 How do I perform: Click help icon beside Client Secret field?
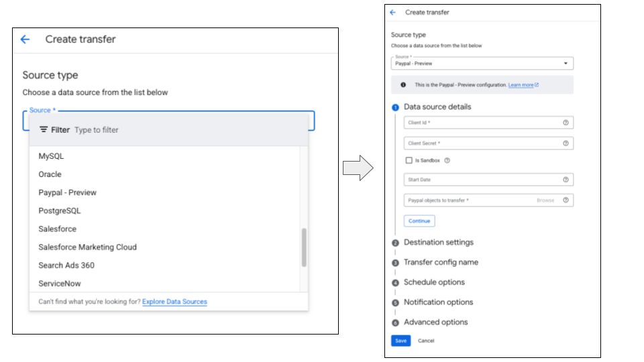[x=566, y=143]
